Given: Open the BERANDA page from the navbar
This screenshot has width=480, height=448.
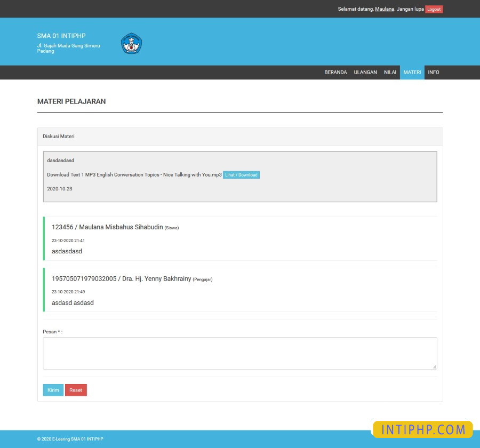Looking at the screenshot, I should (x=336, y=72).
